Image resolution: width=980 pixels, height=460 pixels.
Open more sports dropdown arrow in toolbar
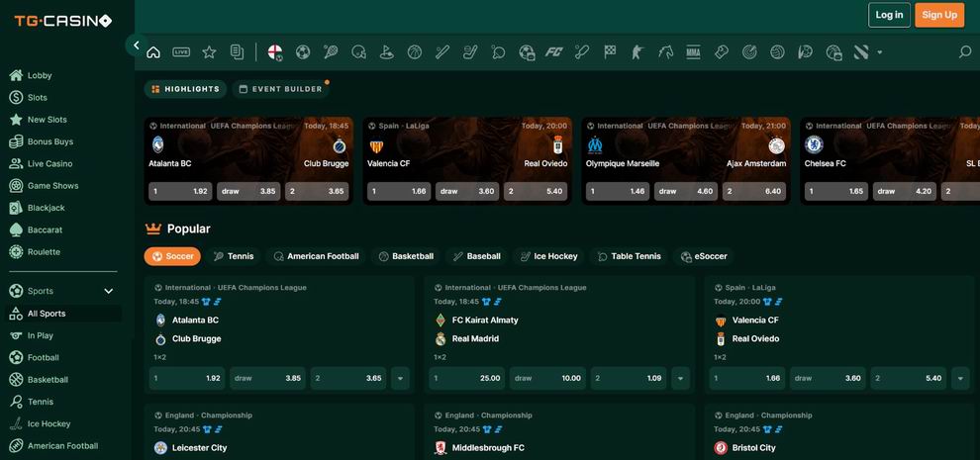click(880, 52)
